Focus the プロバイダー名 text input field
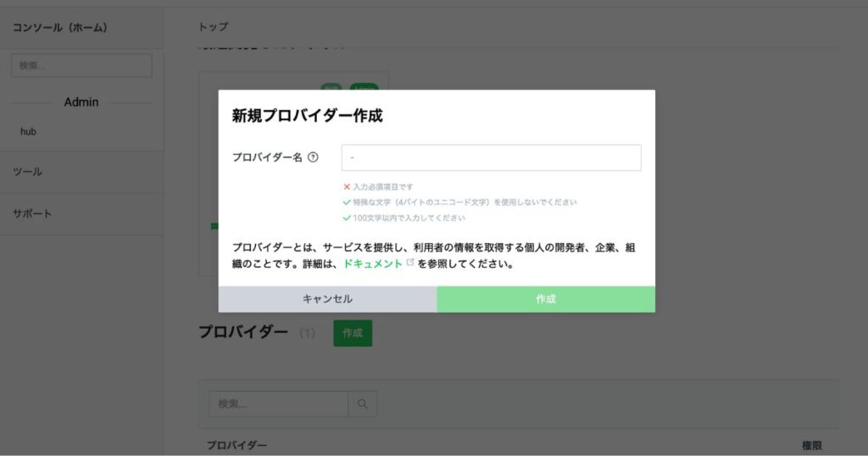The width and height of the screenshot is (868, 456). click(x=491, y=158)
